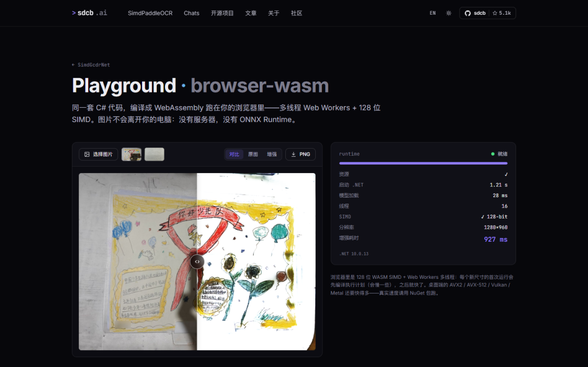Click the Playground heading

(124, 85)
